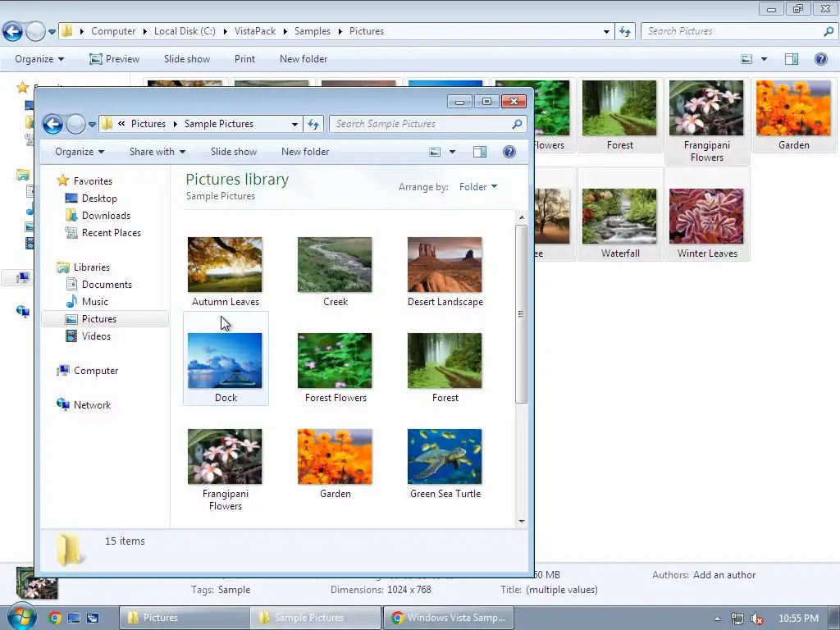The height and width of the screenshot is (630, 840).
Task: Change view icon in background Pictures window
Action: click(x=746, y=59)
